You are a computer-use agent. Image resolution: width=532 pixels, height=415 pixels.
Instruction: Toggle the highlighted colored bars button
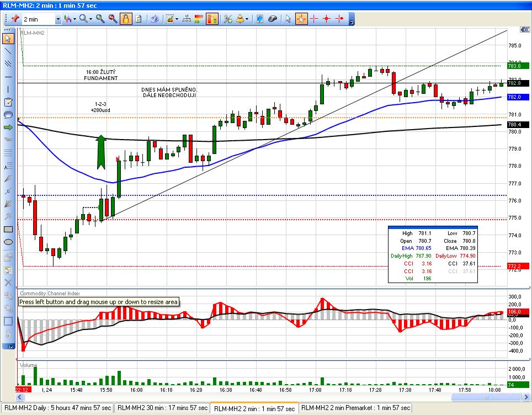click(x=212, y=19)
